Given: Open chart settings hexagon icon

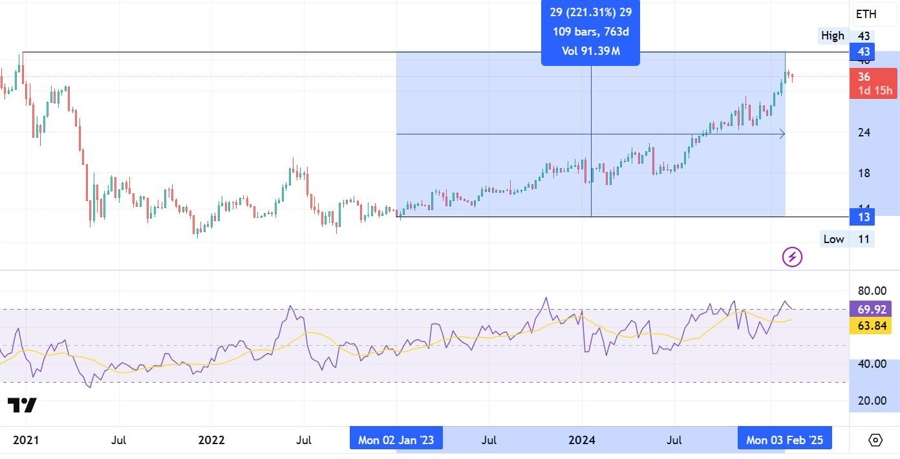Looking at the screenshot, I should coord(875,440).
